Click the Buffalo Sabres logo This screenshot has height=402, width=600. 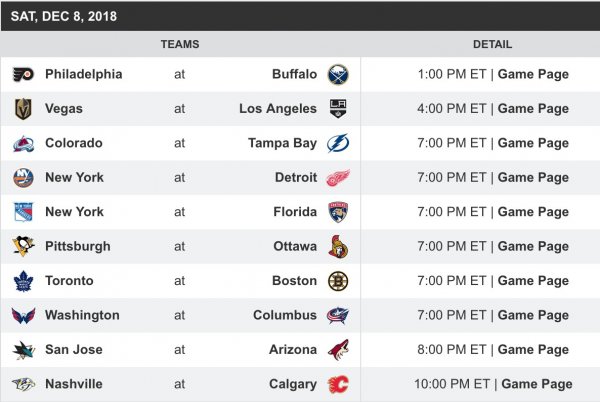(338, 75)
